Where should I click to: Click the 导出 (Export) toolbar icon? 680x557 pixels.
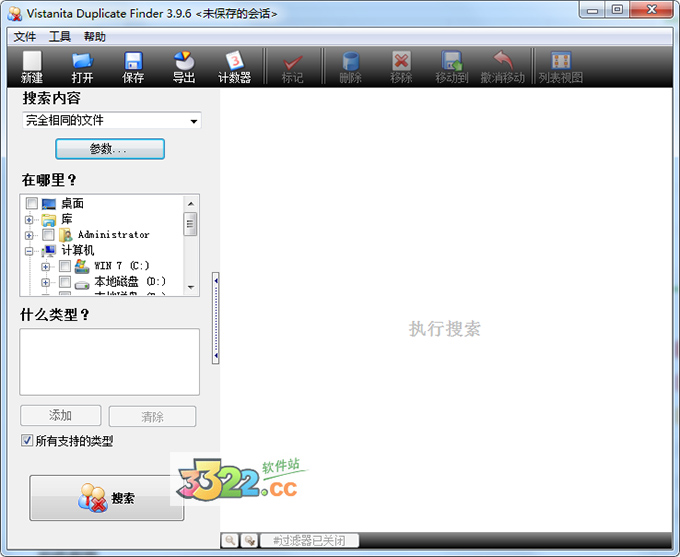point(184,61)
